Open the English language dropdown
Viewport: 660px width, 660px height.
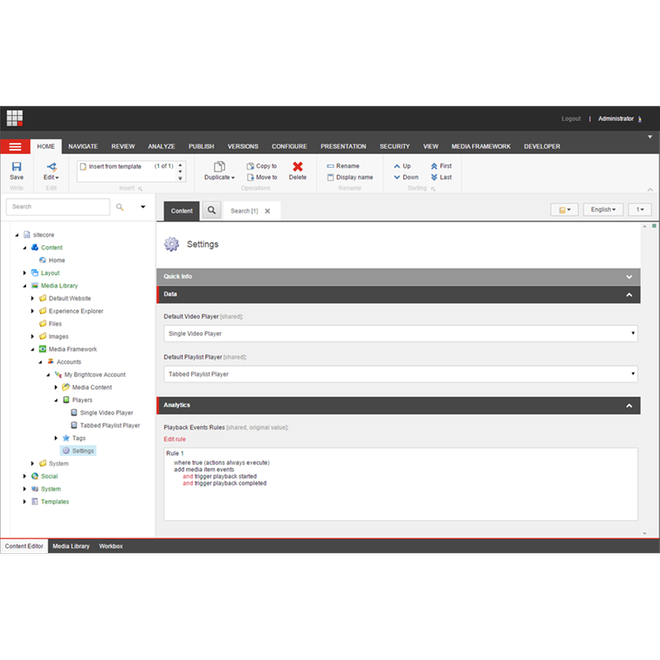(x=603, y=210)
